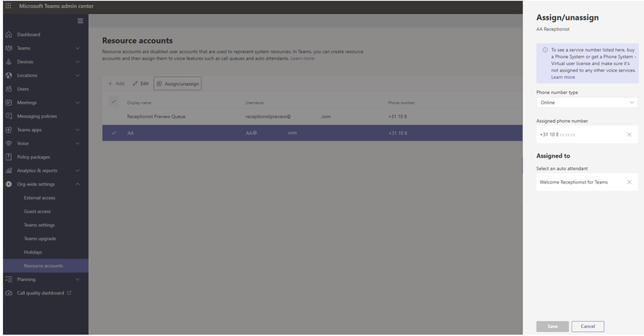
Task: Toggle the select-all checkbox in table header
Action: point(114,102)
